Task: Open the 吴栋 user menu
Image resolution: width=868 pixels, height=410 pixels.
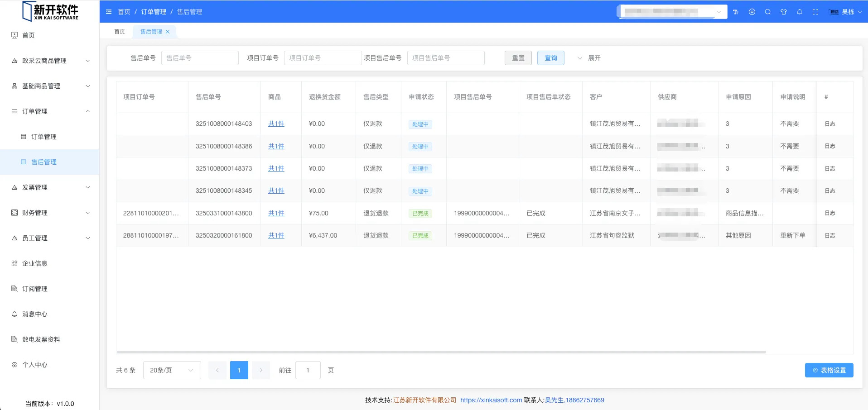Action: [x=846, y=12]
